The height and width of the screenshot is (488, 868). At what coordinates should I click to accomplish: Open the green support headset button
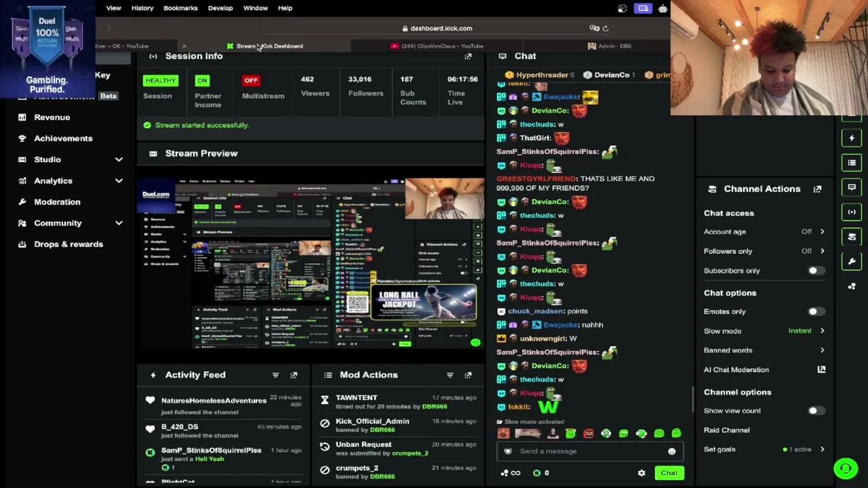(846, 468)
